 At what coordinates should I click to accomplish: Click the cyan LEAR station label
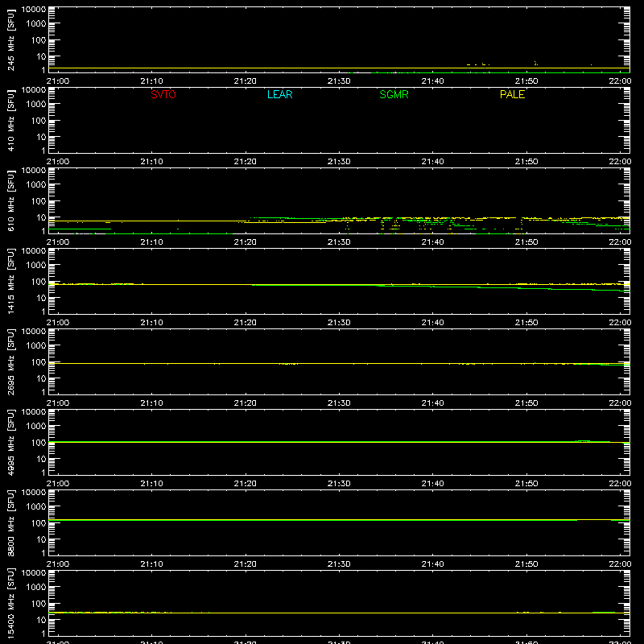click(x=279, y=94)
